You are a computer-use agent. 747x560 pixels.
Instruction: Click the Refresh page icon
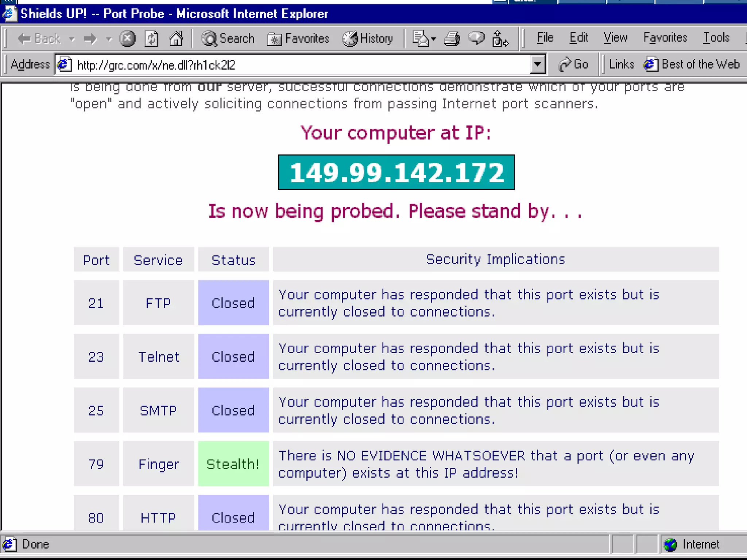point(151,39)
